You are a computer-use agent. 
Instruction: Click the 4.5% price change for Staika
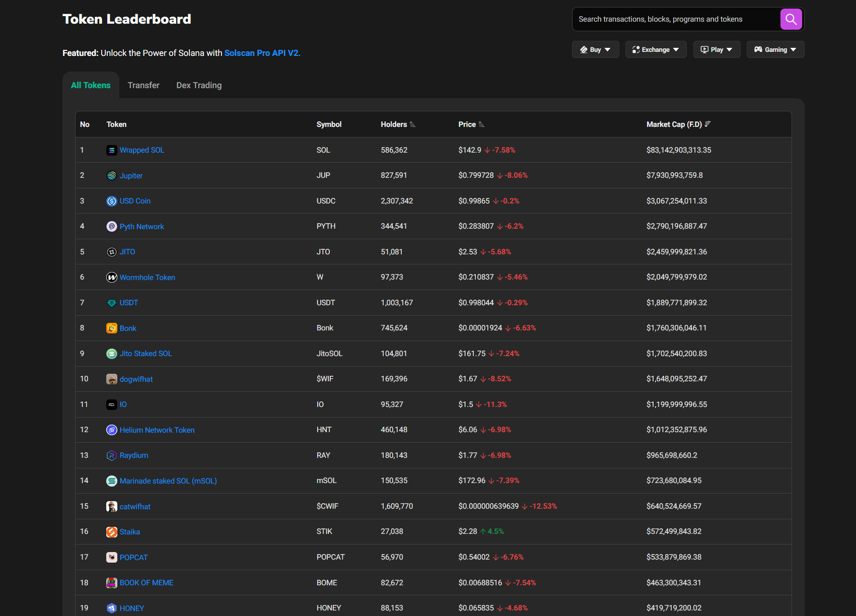coord(492,531)
